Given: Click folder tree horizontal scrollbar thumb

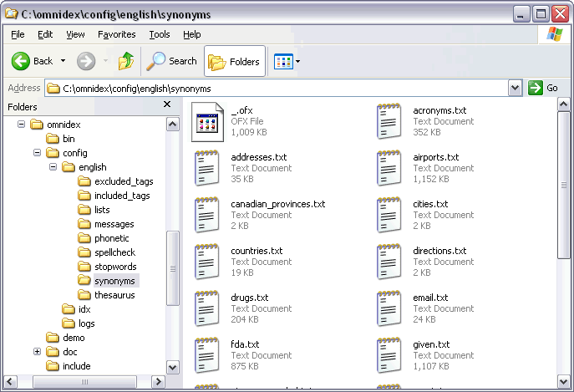Looking at the screenshot, I should 84,382.
